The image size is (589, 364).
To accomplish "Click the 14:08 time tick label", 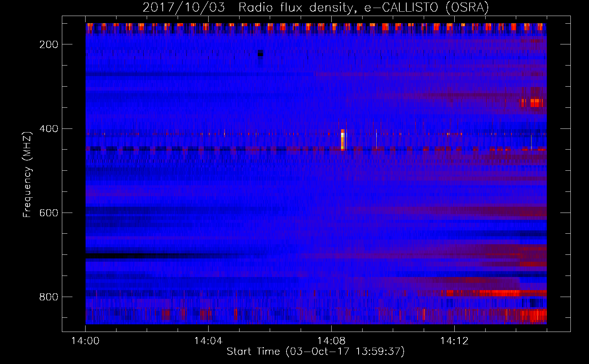I will point(331,341).
